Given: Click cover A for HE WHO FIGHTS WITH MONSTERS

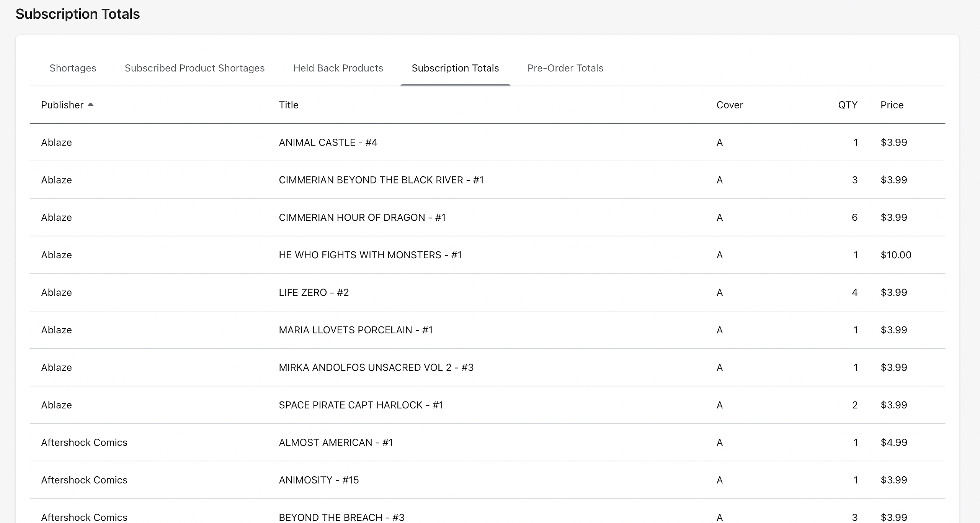Looking at the screenshot, I should [720, 255].
